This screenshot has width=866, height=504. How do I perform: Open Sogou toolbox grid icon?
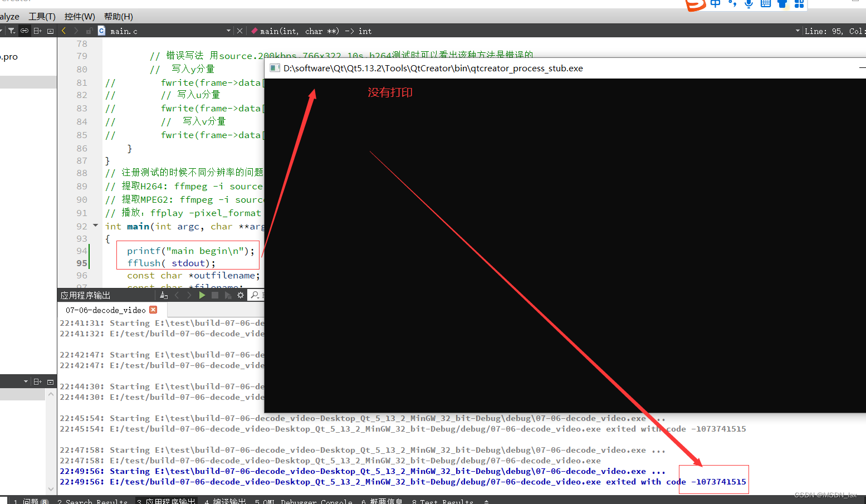pyautogui.click(x=799, y=3)
